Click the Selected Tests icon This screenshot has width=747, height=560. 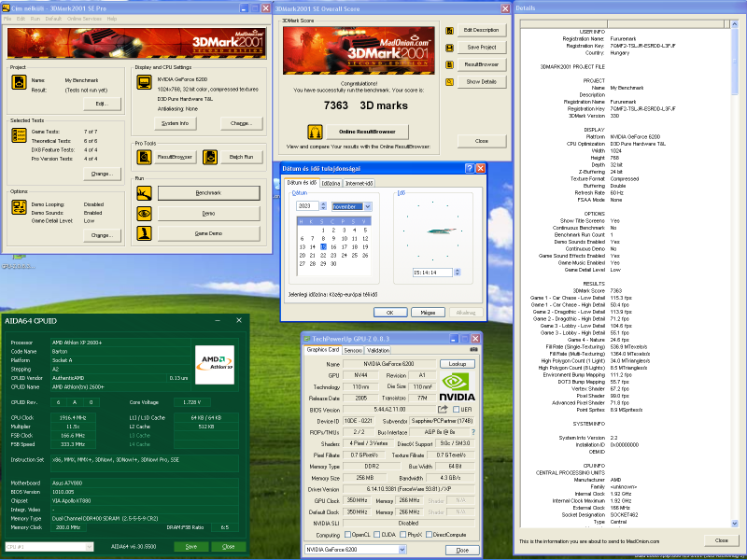(x=19, y=135)
